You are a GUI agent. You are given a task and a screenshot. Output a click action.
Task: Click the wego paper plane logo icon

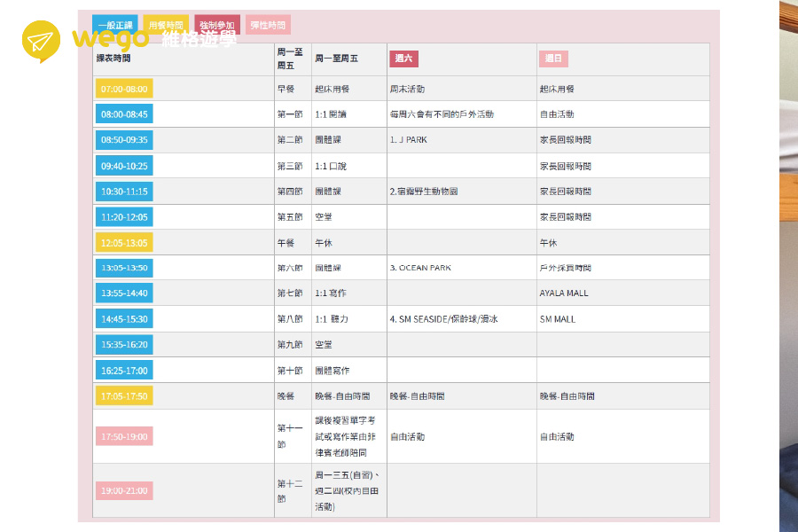[x=41, y=42]
